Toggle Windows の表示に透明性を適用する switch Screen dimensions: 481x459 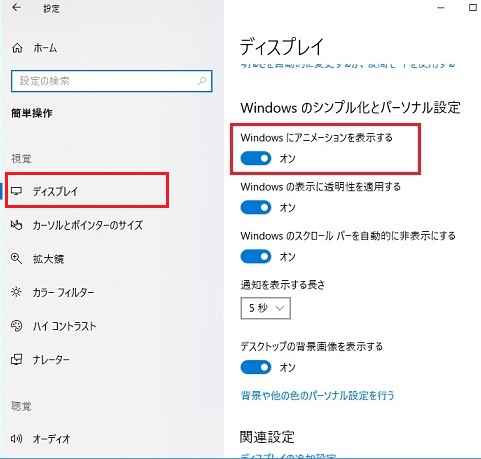coord(256,208)
